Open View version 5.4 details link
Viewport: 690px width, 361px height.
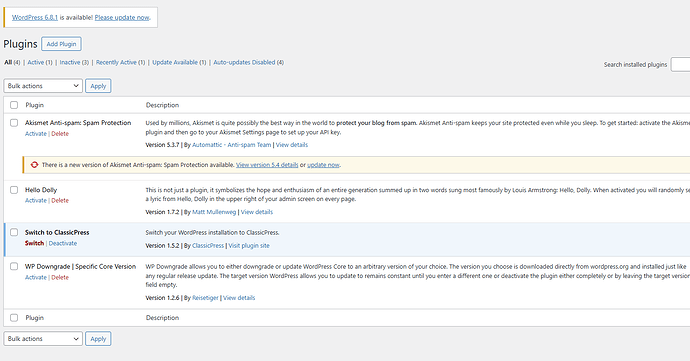(267, 165)
